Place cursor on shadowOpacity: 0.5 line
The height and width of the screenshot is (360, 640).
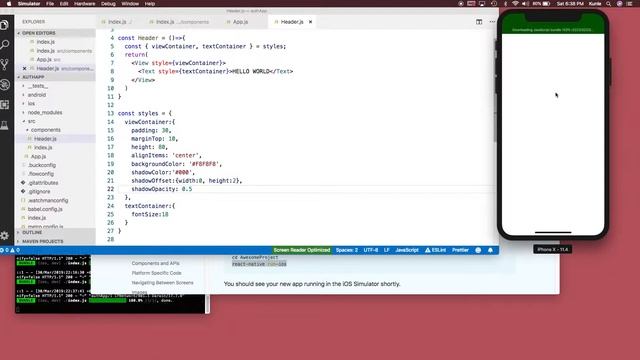click(162, 189)
